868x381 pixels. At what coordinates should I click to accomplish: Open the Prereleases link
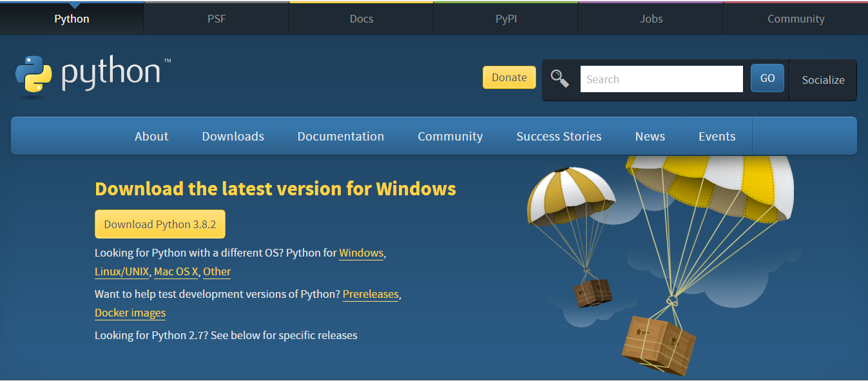coord(371,295)
